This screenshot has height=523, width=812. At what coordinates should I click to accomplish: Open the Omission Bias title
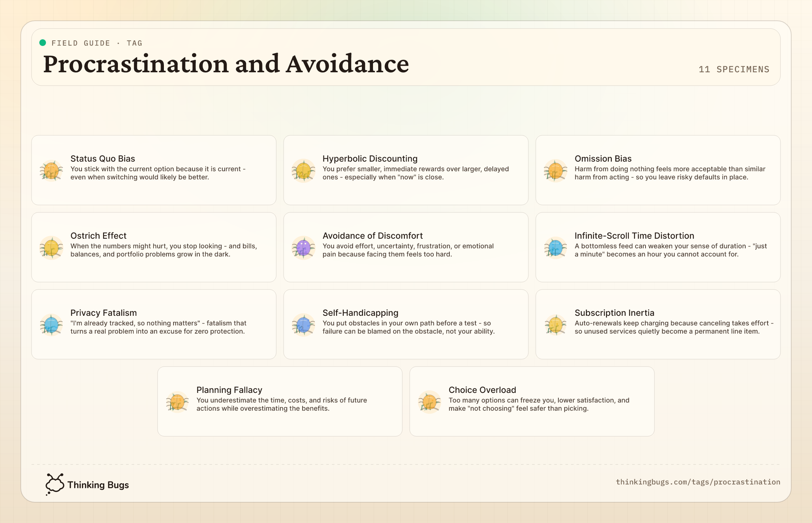(x=603, y=159)
